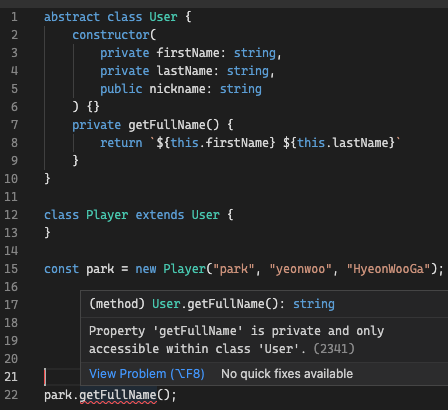Click the User type in hover tooltip signature
The width and height of the screenshot is (448, 410).
point(166,304)
